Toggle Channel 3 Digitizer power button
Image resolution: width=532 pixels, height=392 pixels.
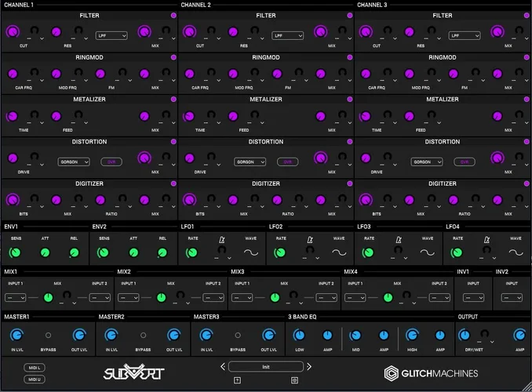(x=527, y=184)
